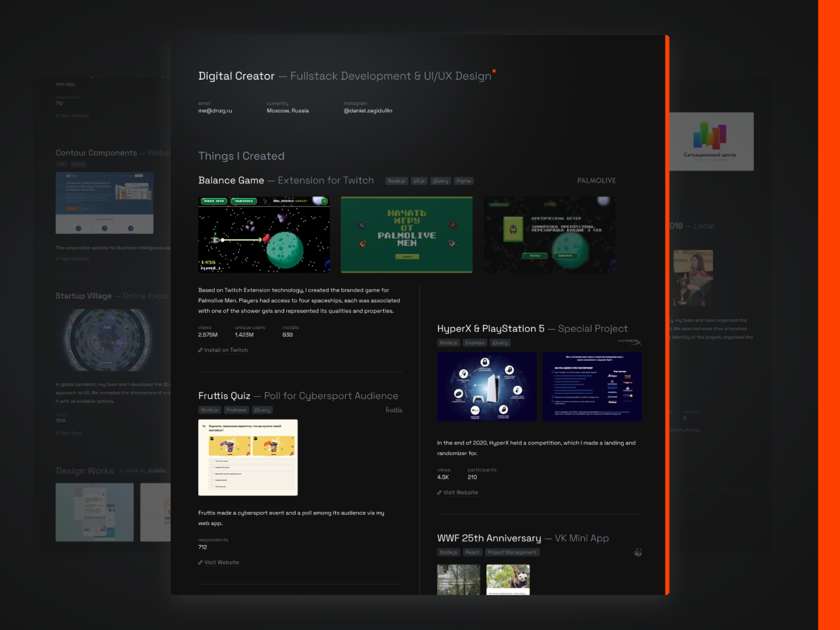
Task: Click the React tag on WWF project
Action: tap(472, 553)
